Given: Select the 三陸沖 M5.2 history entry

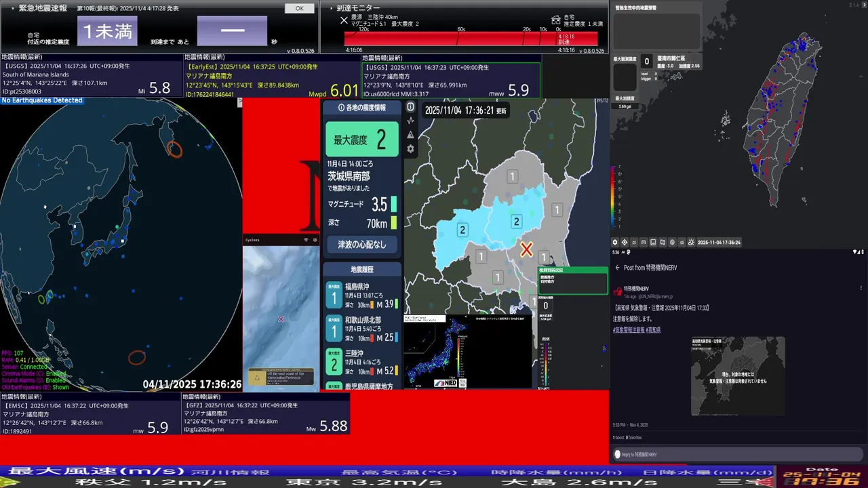Looking at the screenshot, I should tap(361, 362).
